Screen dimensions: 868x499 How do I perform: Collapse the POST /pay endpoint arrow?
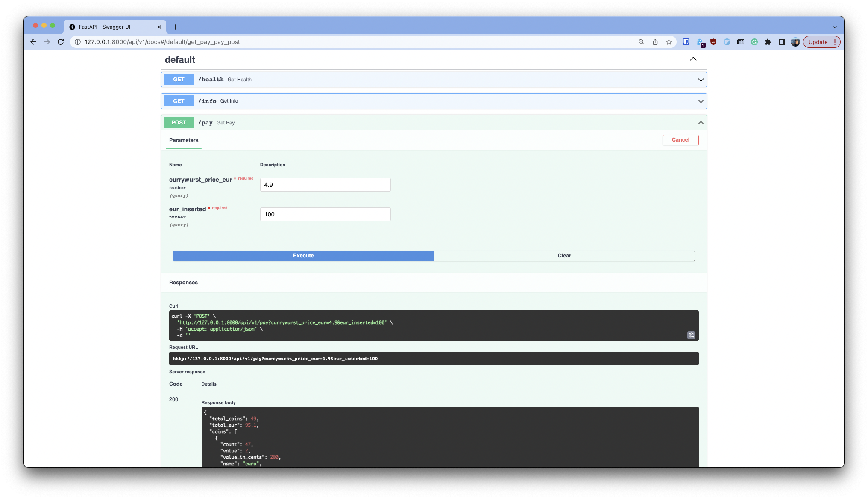701,123
